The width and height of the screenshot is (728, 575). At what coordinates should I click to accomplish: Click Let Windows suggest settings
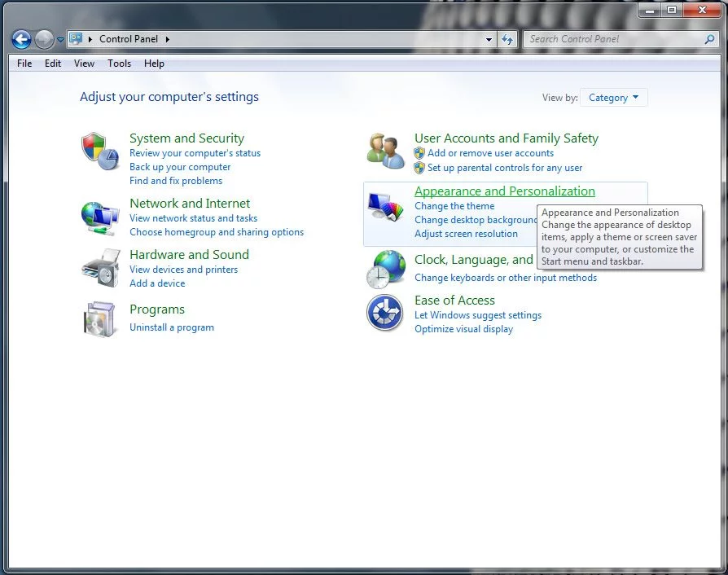click(478, 315)
